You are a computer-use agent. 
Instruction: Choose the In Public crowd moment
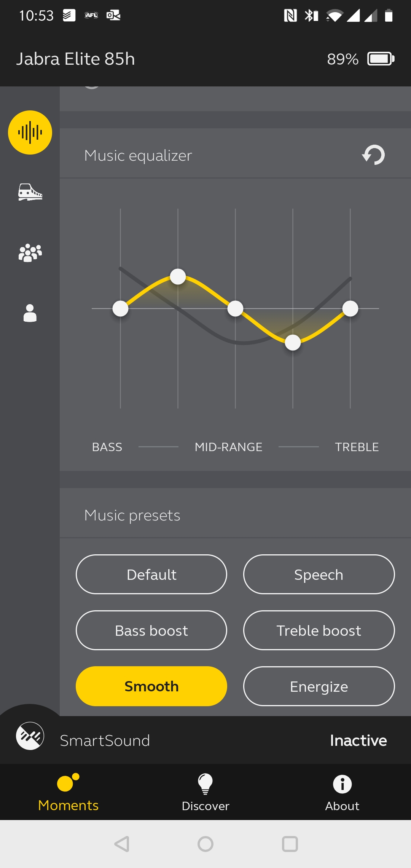click(x=30, y=253)
